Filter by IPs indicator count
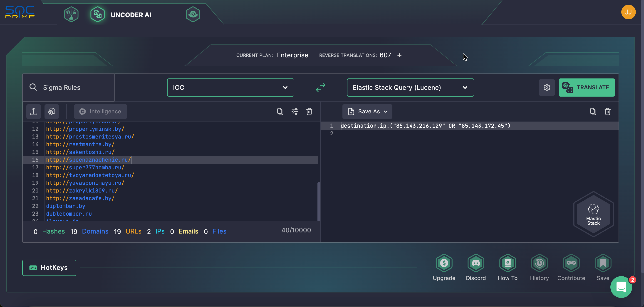The width and height of the screenshot is (644, 307). click(156, 231)
